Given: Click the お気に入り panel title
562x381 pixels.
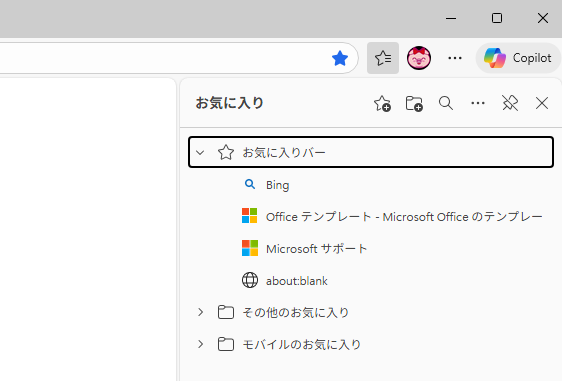Looking at the screenshot, I should pos(229,103).
